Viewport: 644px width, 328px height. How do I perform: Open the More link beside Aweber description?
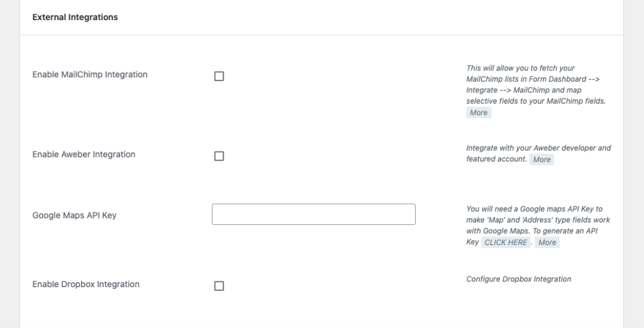coord(541,160)
